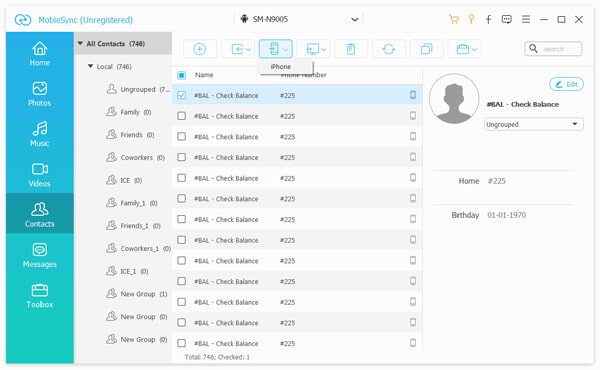600x370 pixels.
Task: Click the Edit contact button
Action: tap(566, 84)
